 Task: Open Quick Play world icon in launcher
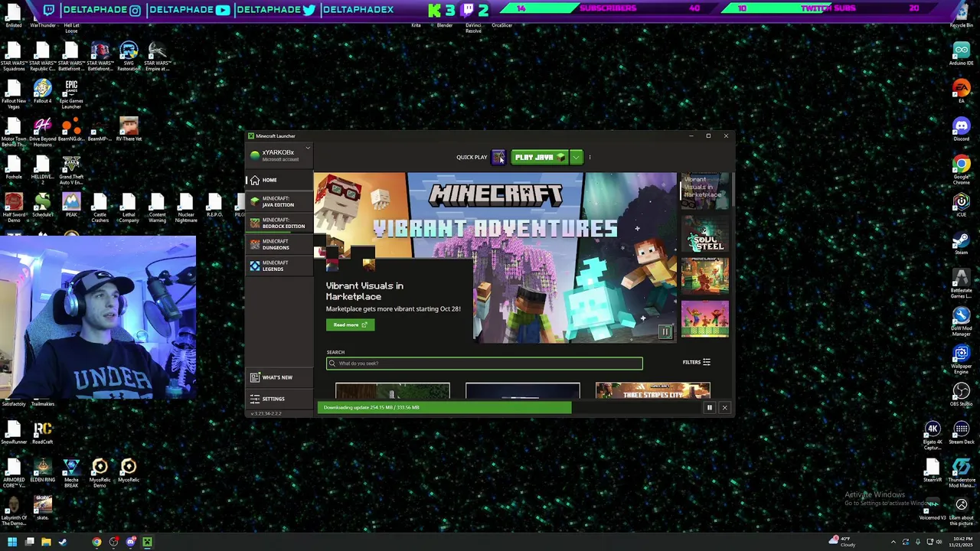coord(498,157)
